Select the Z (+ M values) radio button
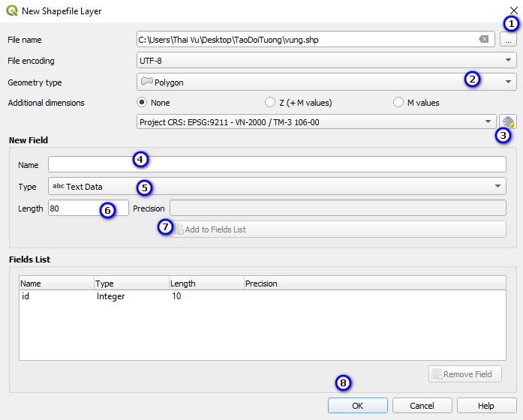Screen dimensions: 523x420 [x=269, y=102]
